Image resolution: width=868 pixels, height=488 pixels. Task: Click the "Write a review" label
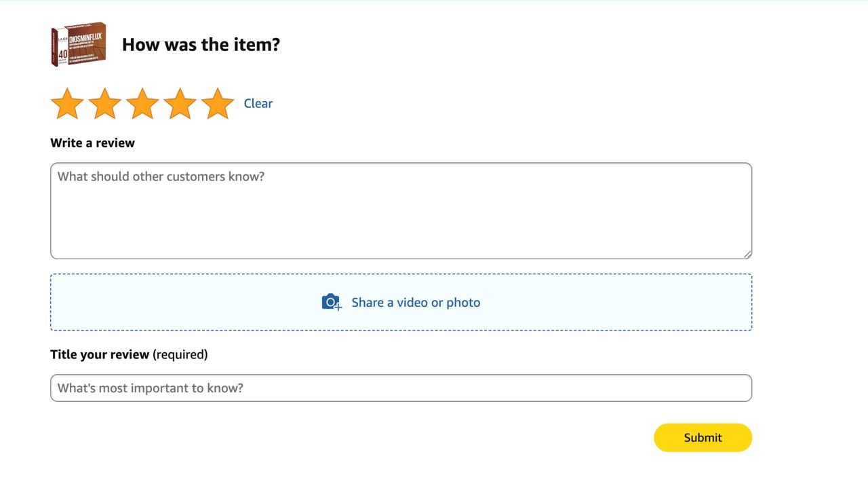click(x=92, y=143)
